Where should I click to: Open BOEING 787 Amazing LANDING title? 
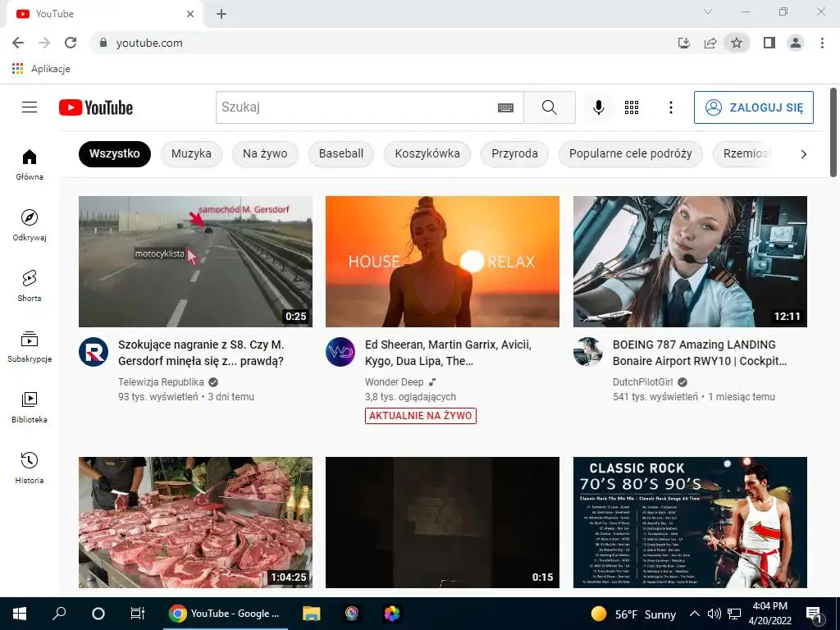700,353
